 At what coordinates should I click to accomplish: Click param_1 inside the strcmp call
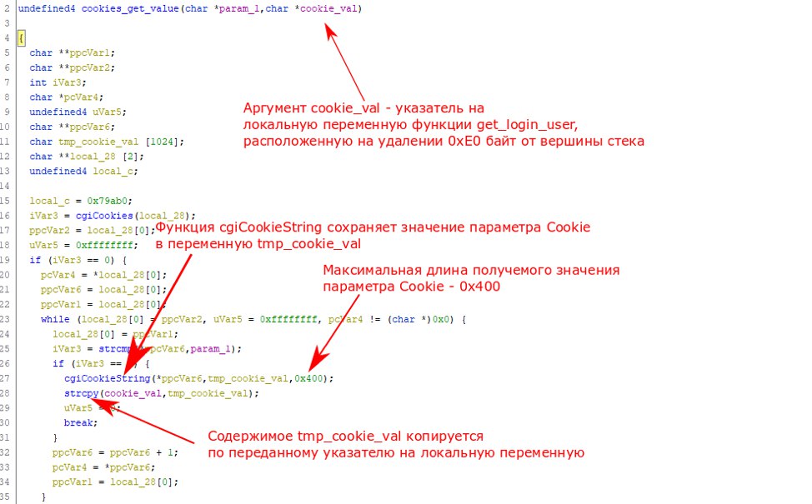pos(211,349)
